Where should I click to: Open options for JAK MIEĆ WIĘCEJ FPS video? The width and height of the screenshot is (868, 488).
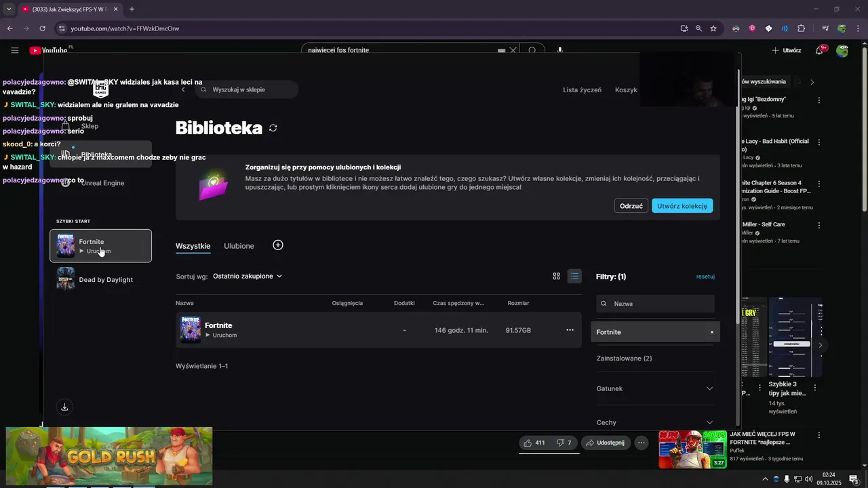point(819,435)
